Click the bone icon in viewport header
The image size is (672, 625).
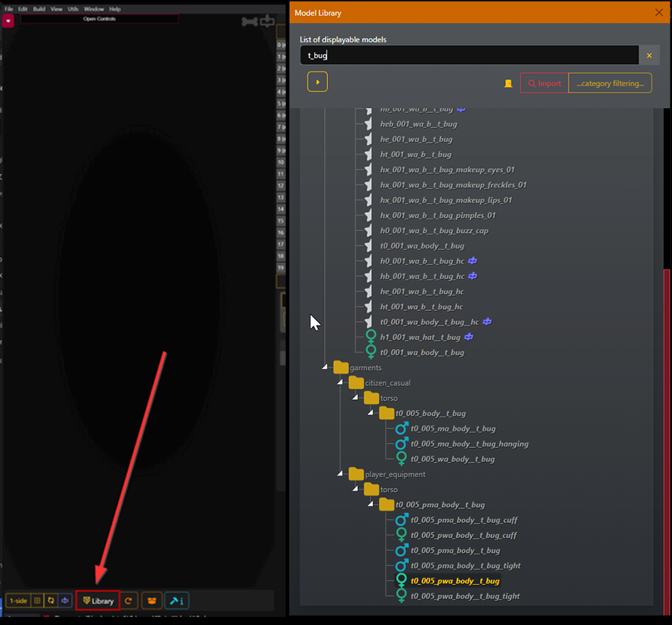tap(249, 22)
